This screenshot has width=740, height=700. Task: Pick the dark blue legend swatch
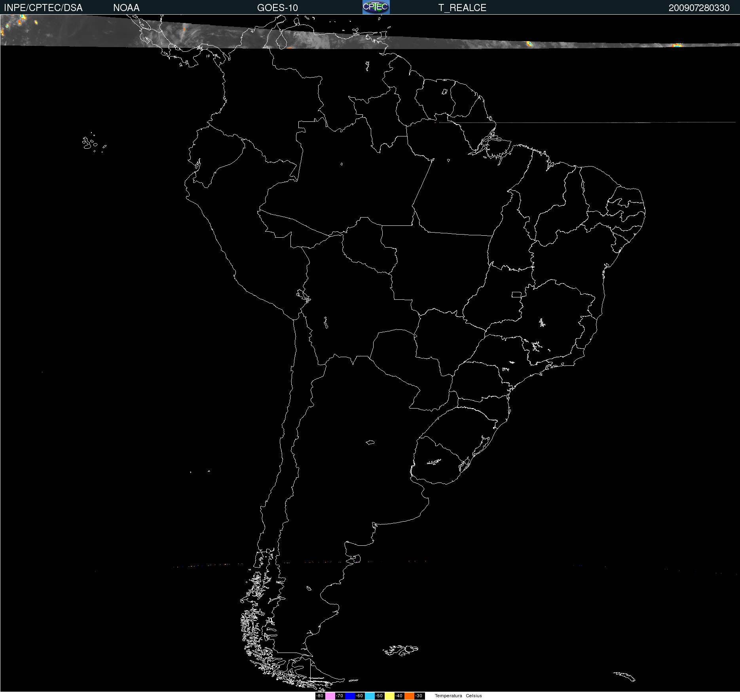pos(350,696)
